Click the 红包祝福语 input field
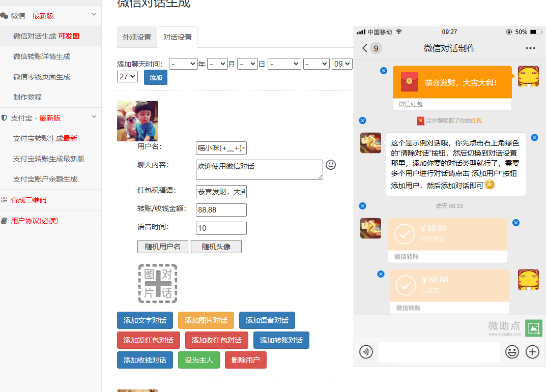547x392 pixels. (221, 192)
